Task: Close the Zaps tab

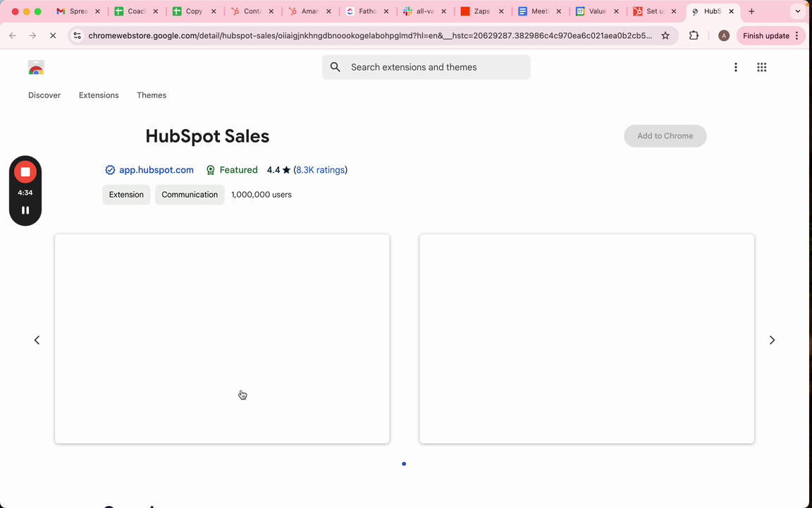Action: tap(500, 11)
